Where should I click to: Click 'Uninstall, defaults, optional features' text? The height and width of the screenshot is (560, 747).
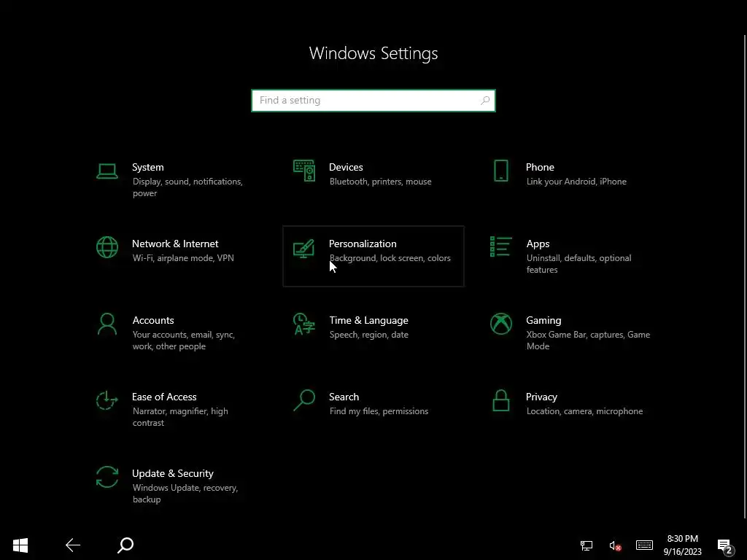[x=578, y=264]
